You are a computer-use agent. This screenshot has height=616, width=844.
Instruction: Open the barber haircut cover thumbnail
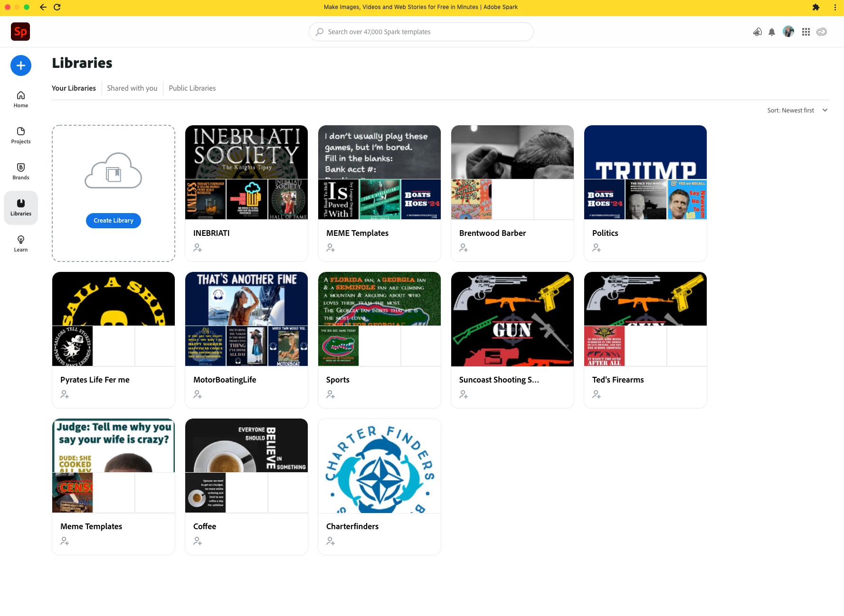coord(512,152)
